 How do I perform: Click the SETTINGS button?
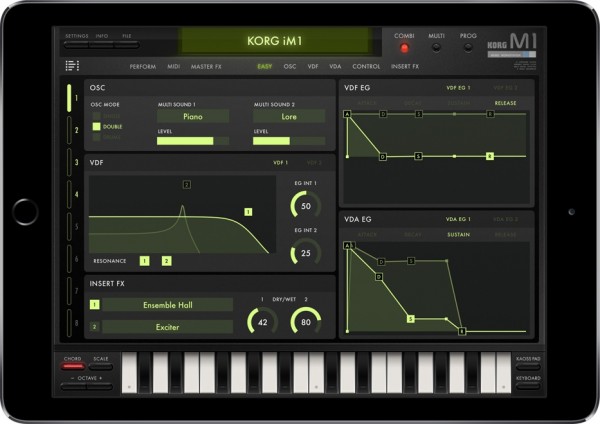tap(77, 36)
